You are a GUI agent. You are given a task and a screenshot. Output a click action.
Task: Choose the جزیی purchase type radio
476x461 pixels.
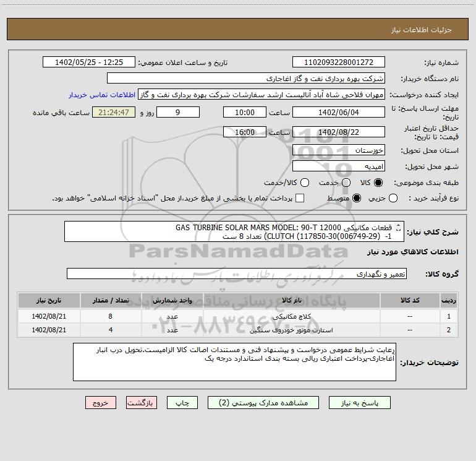click(393, 198)
